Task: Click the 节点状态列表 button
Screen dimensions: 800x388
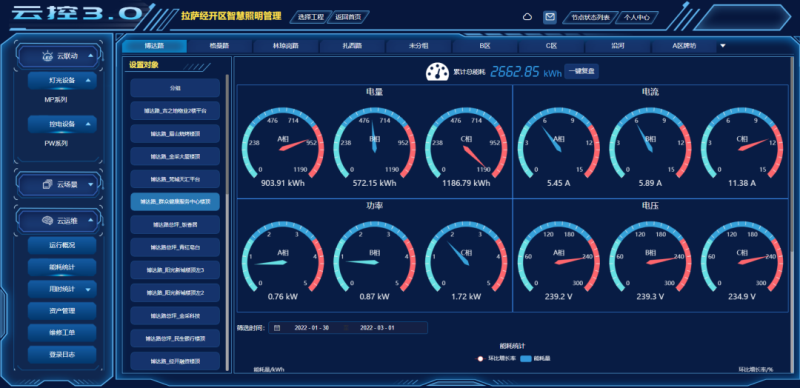Action: (x=590, y=17)
